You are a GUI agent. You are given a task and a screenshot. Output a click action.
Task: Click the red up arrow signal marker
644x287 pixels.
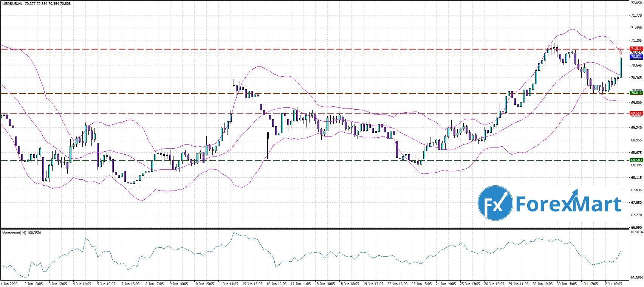(x=620, y=52)
